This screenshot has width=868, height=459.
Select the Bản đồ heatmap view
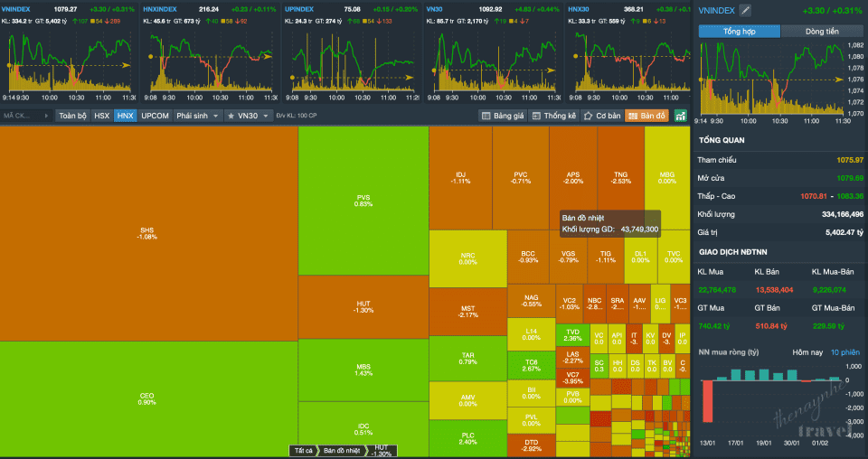pyautogui.click(x=646, y=116)
